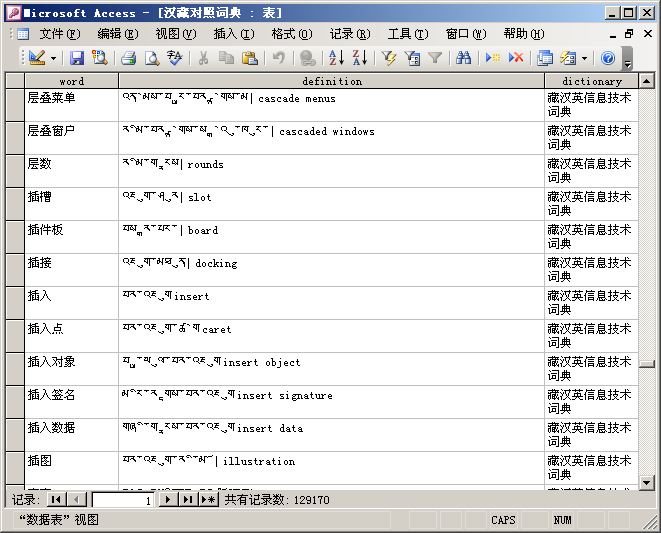The width and height of the screenshot is (661, 533).
Task: Open the 工具(T) menu
Action: coord(408,34)
